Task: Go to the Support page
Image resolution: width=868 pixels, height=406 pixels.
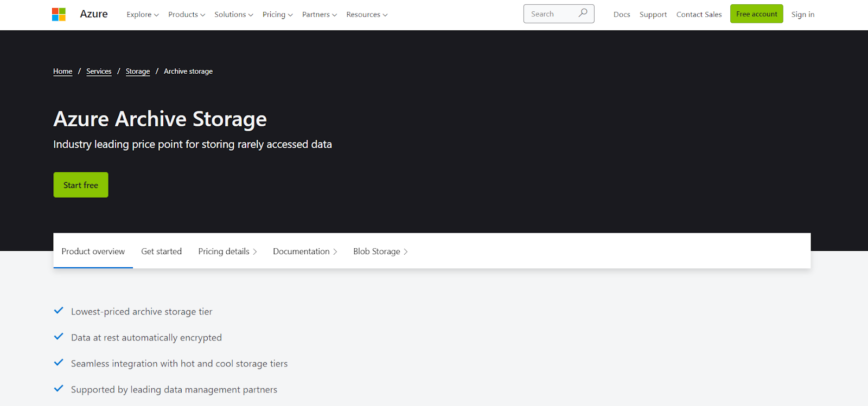Action: (x=653, y=15)
